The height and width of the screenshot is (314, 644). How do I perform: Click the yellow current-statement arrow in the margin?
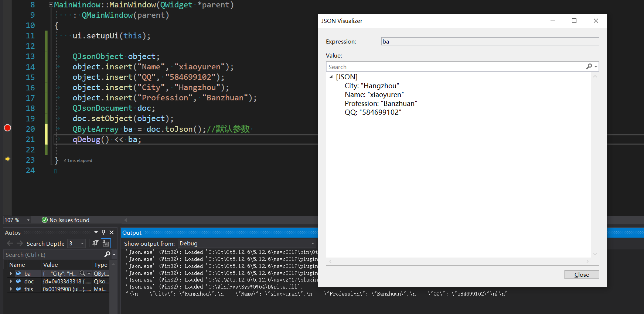(x=7, y=159)
